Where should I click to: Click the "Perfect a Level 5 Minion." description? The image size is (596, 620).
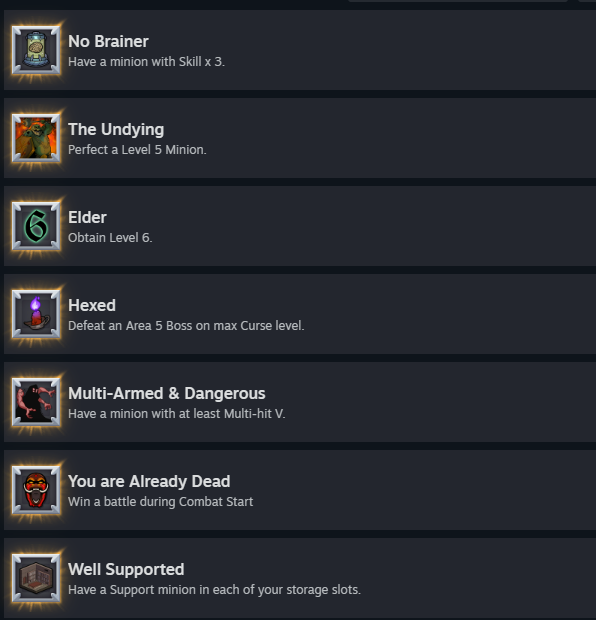tap(137, 150)
